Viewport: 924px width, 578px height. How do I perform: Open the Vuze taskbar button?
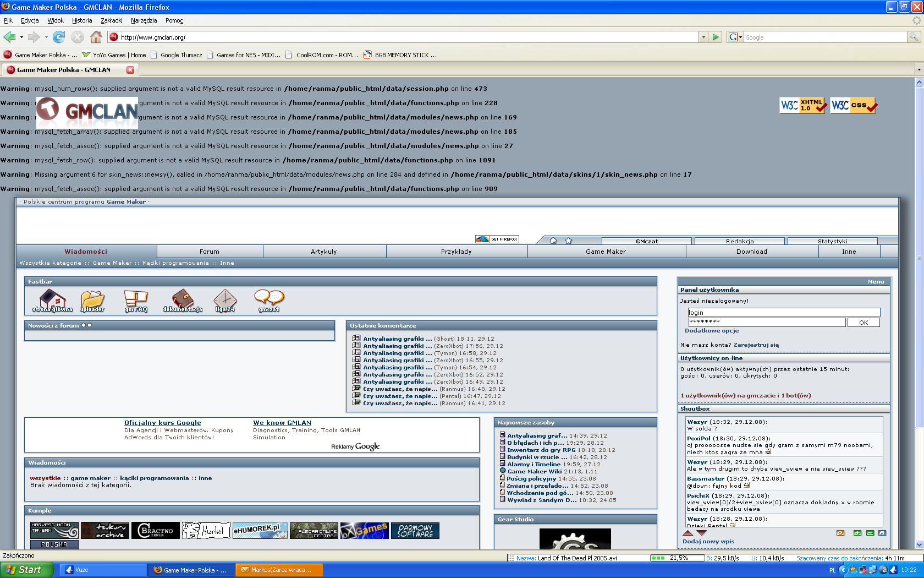tap(102, 570)
